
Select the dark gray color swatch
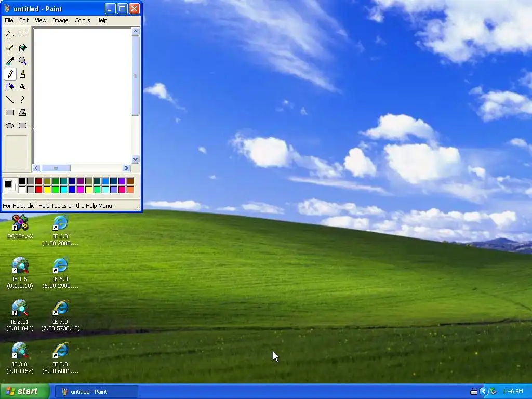click(x=31, y=181)
